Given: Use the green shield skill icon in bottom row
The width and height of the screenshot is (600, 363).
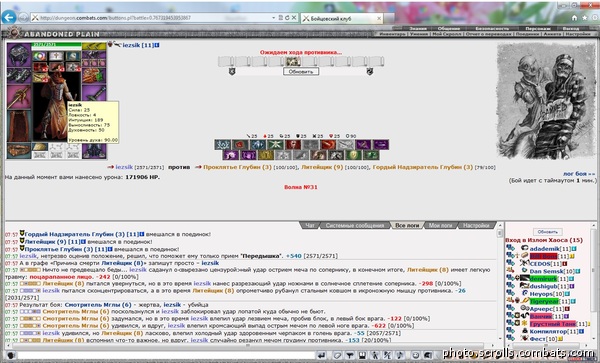Looking at the screenshot, I should (354, 155).
